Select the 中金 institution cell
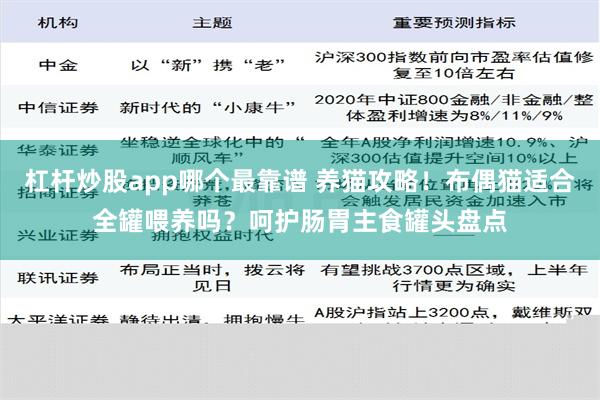This screenshot has height=400, width=600. coord(58,65)
